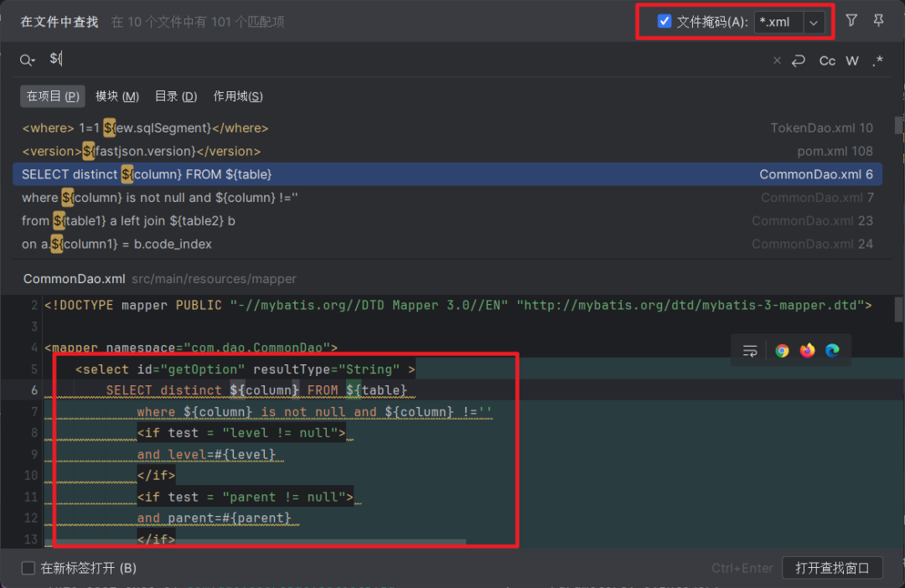This screenshot has width=905, height=588.
Task: Click the new line arrow icon
Action: point(799,60)
